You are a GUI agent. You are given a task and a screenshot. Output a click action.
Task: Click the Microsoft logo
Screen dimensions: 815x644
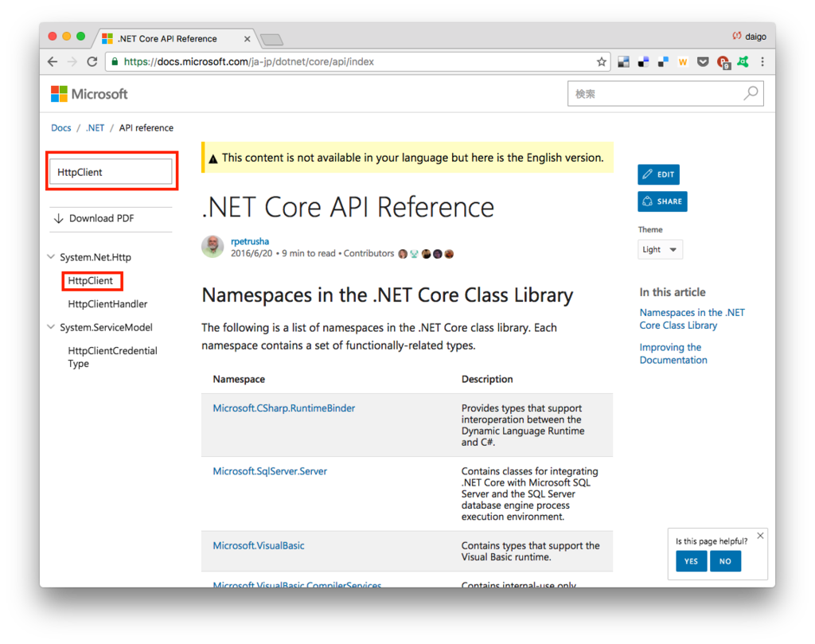coord(89,94)
